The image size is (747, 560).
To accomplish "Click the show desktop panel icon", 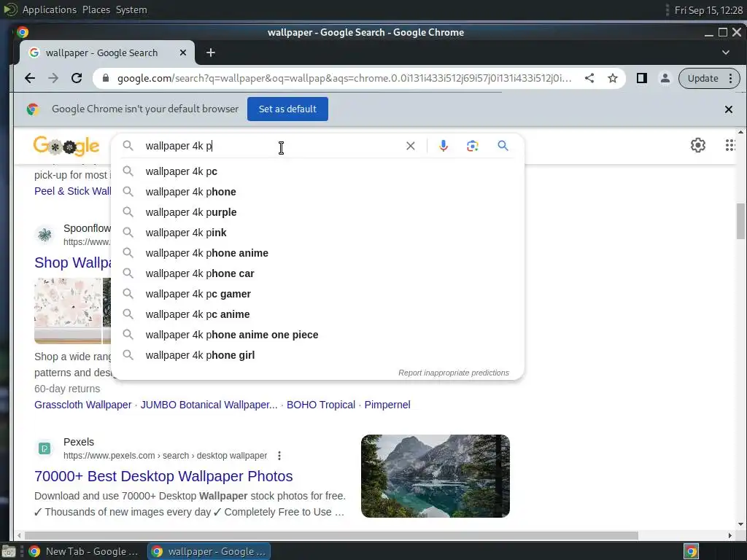I will coord(8,551).
